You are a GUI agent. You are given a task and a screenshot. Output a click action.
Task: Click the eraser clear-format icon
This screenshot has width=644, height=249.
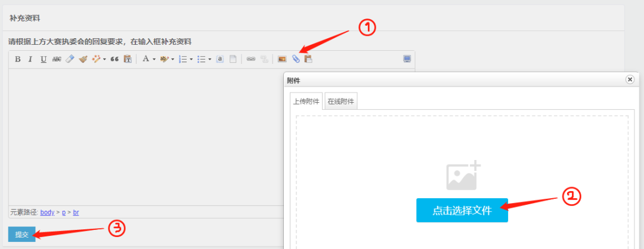click(x=70, y=59)
